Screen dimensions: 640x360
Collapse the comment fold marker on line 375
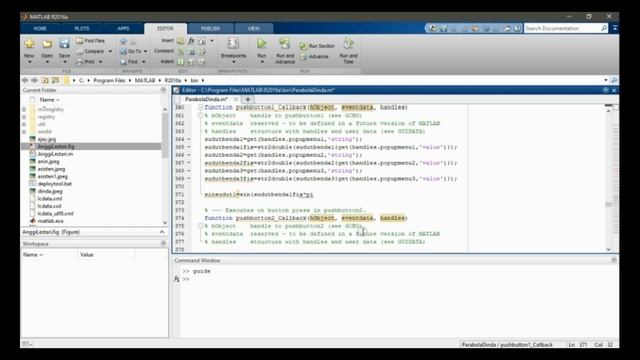[200, 226]
